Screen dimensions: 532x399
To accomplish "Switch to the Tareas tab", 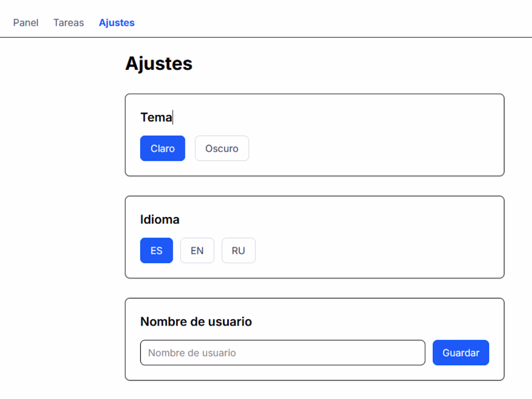I will pos(69,23).
